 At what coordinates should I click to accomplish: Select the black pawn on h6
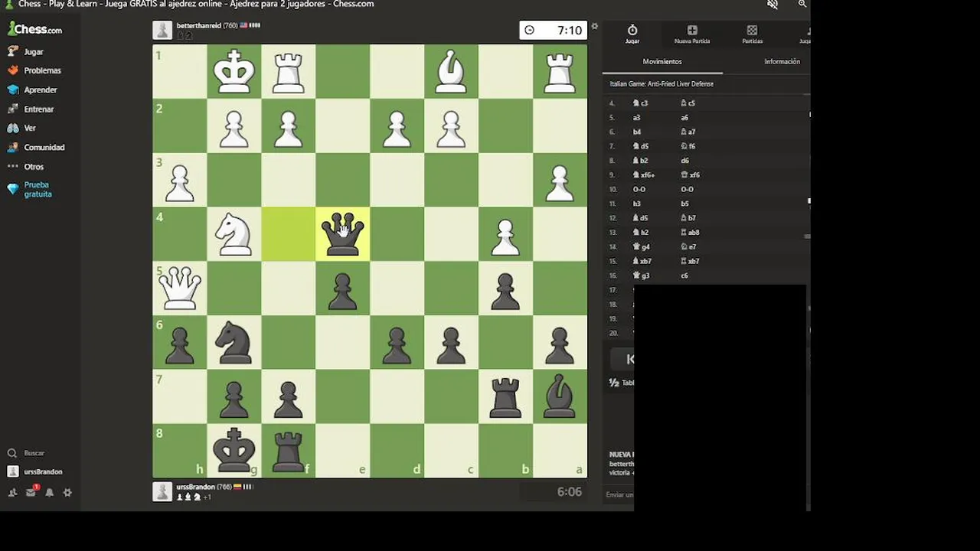tap(180, 343)
